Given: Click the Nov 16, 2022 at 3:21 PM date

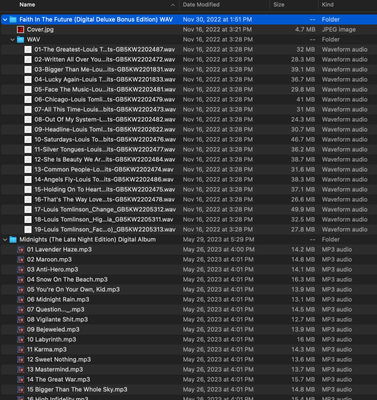Looking at the screenshot, I should point(217,30).
